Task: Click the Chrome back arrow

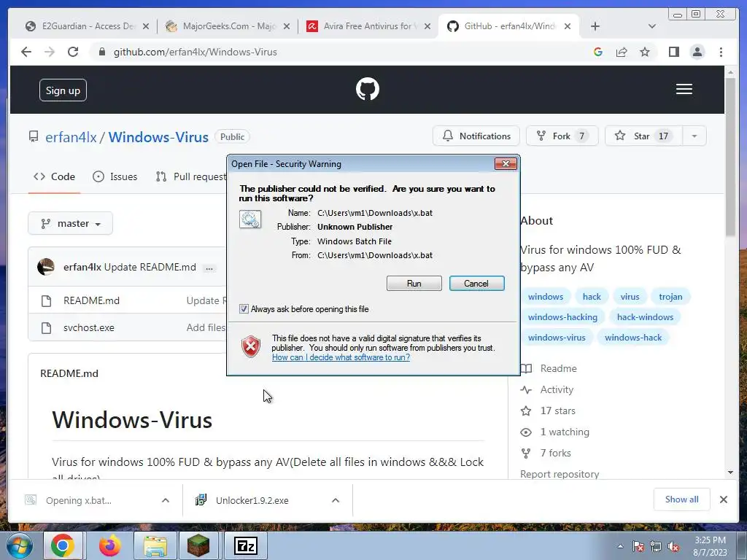Action: tap(26, 52)
